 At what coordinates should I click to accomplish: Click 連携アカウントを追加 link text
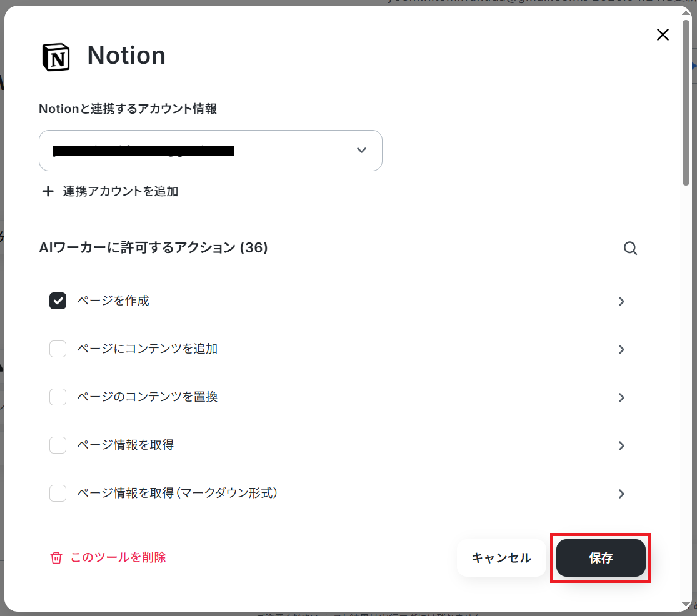tap(121, 191)
